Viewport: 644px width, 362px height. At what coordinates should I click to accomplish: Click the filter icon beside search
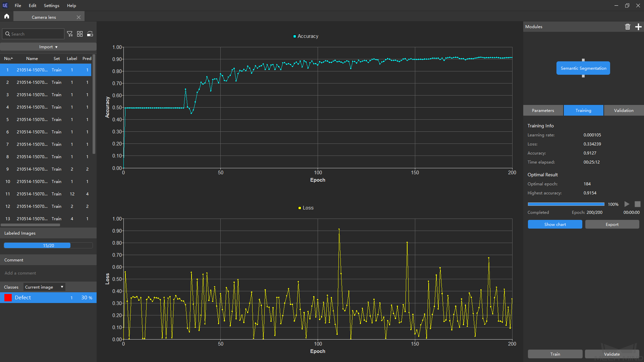pyautogui.click(x=70, y=34)
